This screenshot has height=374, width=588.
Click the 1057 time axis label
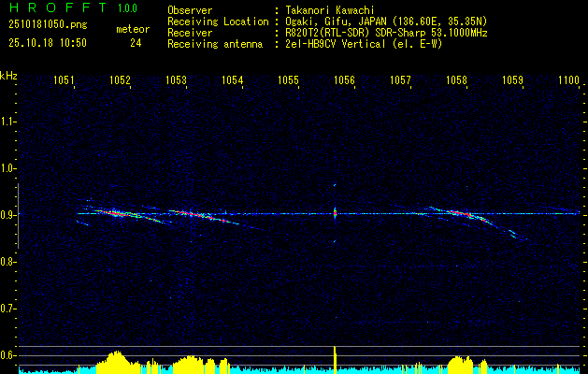click(400, 79)
